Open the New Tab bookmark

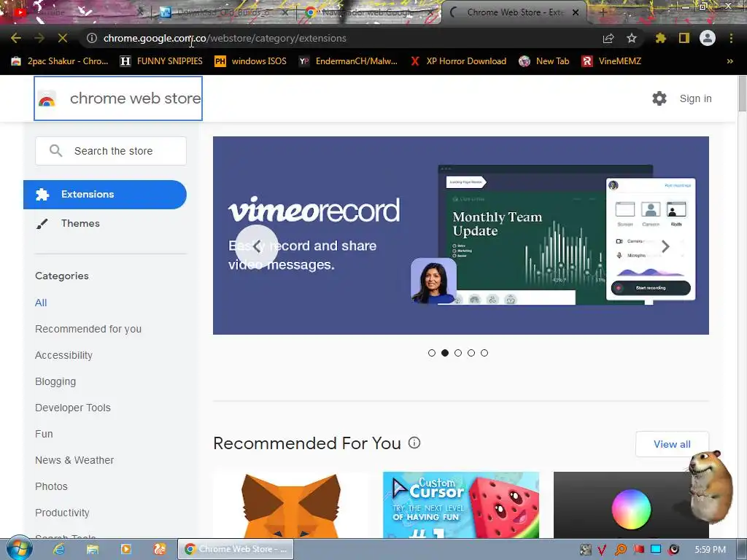[x=544, y=61]
